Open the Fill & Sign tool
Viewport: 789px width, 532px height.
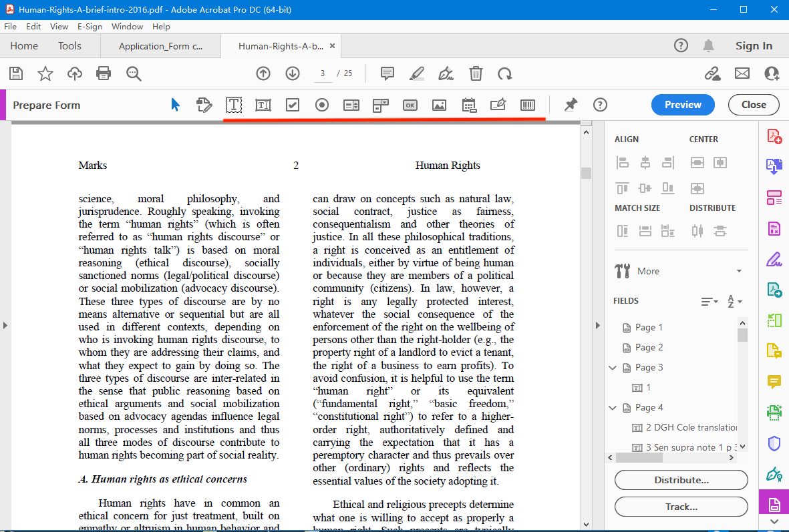point(774,260)
